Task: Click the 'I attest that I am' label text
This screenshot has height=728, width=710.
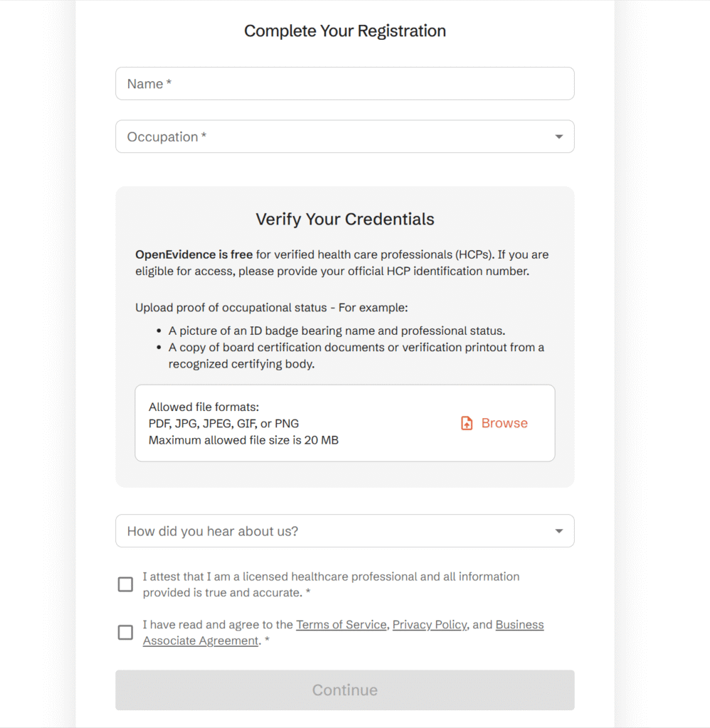Action: point(331,577)
